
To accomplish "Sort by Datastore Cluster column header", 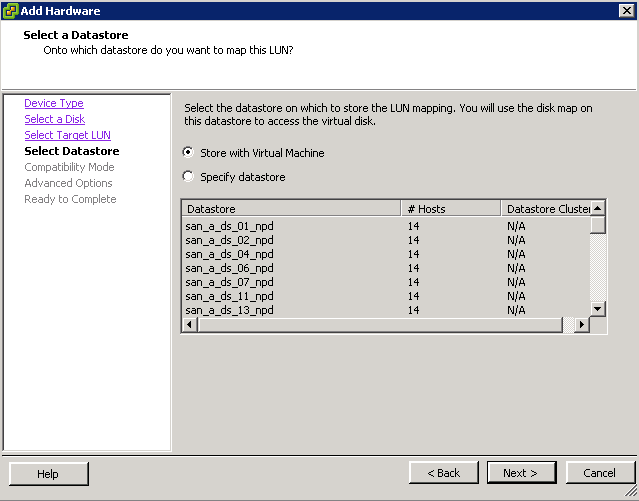I will 545,209.
